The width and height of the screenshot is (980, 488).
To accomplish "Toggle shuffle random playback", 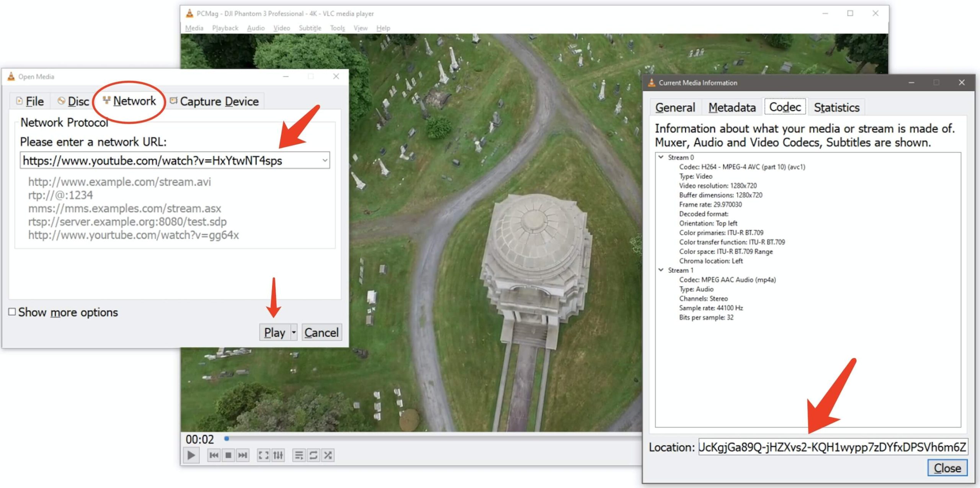I will pos(328,455).
